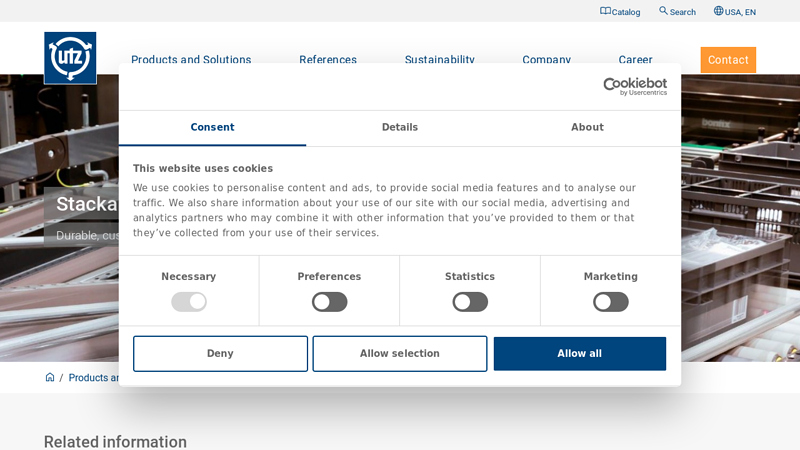800x450 pixels.
Task: Toggle the Necessary cookies switch
Action: [188, 302]
